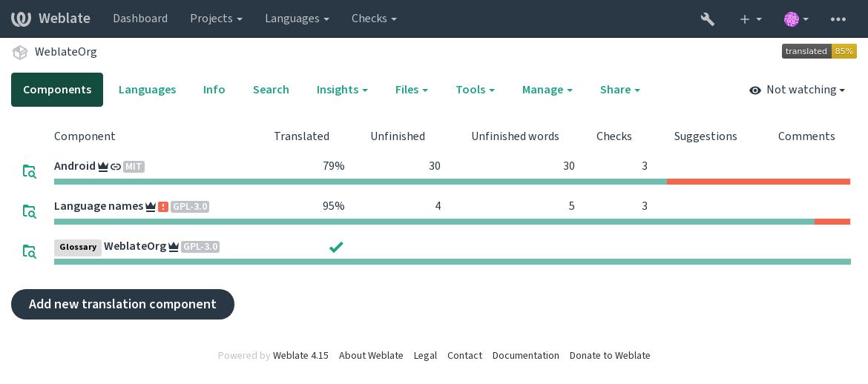Browse Language names via folder-search icon
Image resolution: width=868 pixels, height=384 pixels.
click(30, 211)
